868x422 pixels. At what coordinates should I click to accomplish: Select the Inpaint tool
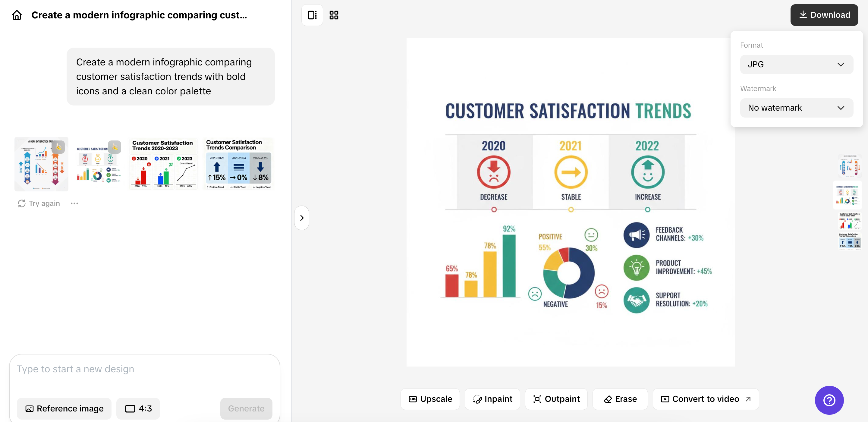492,399
